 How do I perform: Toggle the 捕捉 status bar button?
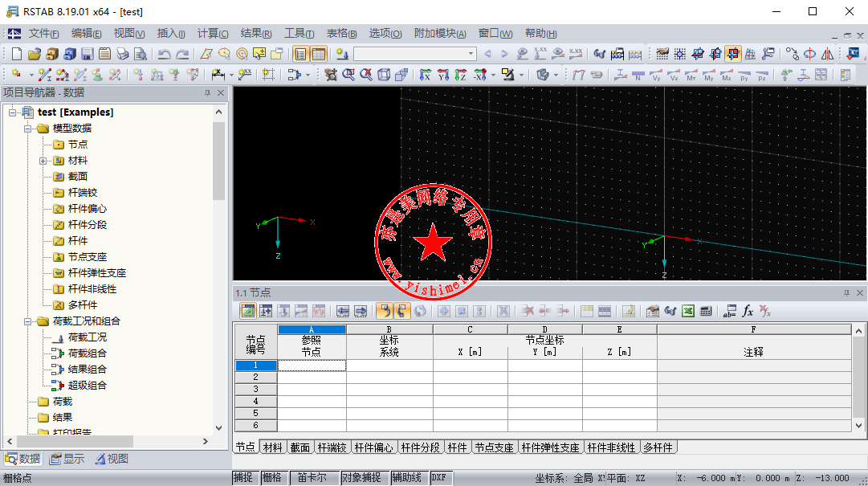pyautogui.click(x=243, y=477)
